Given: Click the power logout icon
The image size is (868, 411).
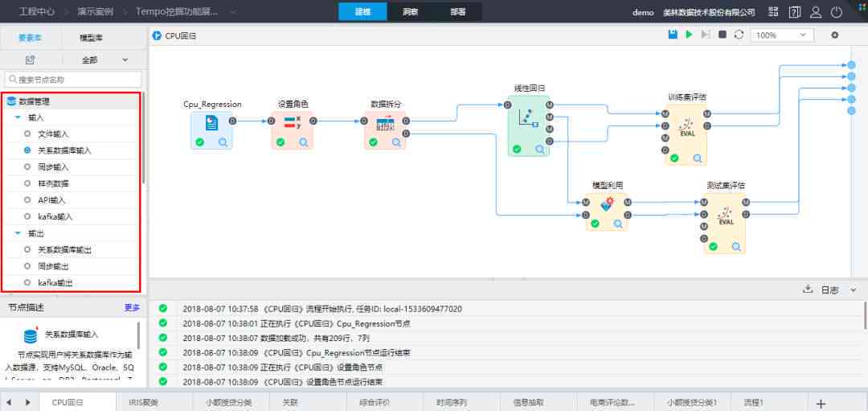Looking at the screenshot, I should pyautogui.click(x=837, y=12).
